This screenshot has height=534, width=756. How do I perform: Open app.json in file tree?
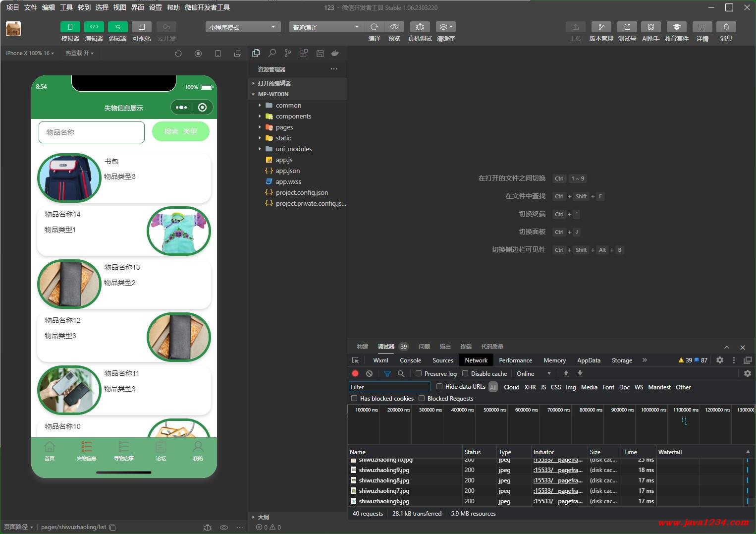coord(288,171)
